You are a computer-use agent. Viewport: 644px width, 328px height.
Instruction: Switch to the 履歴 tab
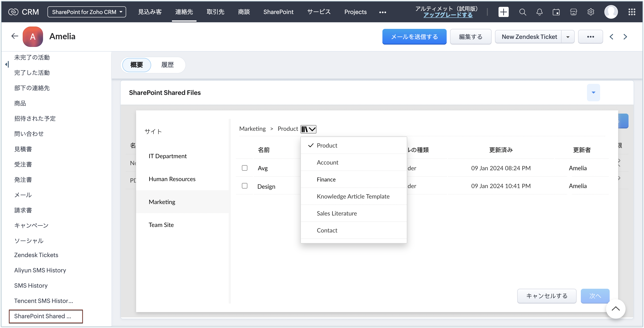167,65
